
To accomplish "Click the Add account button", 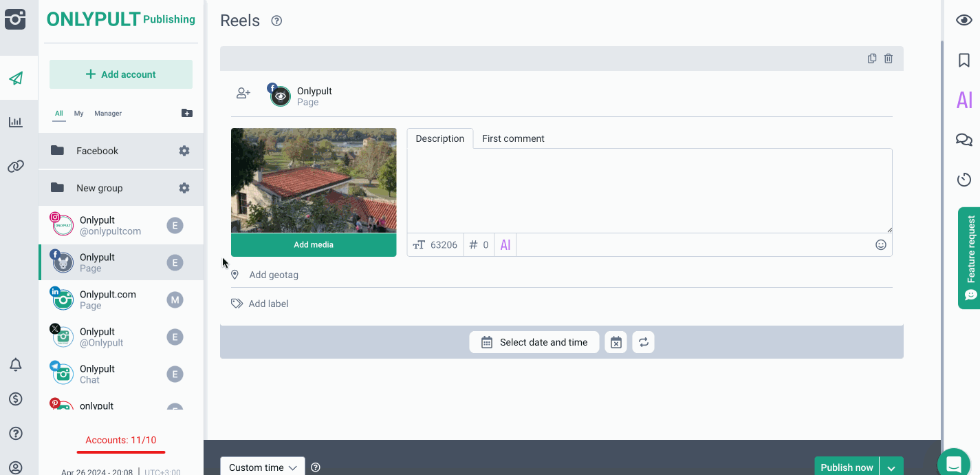I will pyautogui.click(x=121, y=74).
